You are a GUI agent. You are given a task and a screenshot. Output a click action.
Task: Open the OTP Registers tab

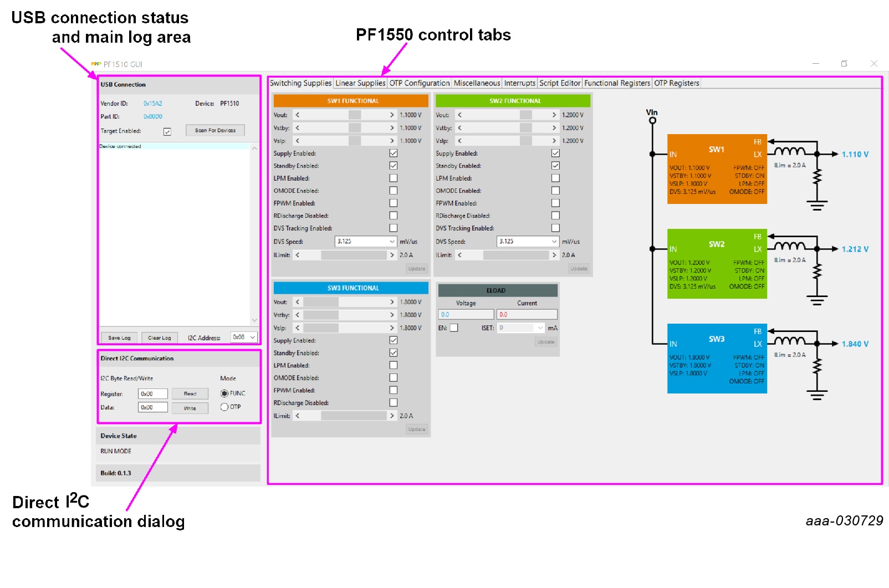676,83
